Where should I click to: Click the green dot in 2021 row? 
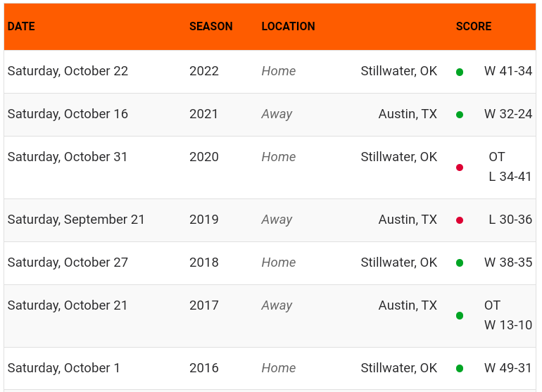(x=460, y=115)
